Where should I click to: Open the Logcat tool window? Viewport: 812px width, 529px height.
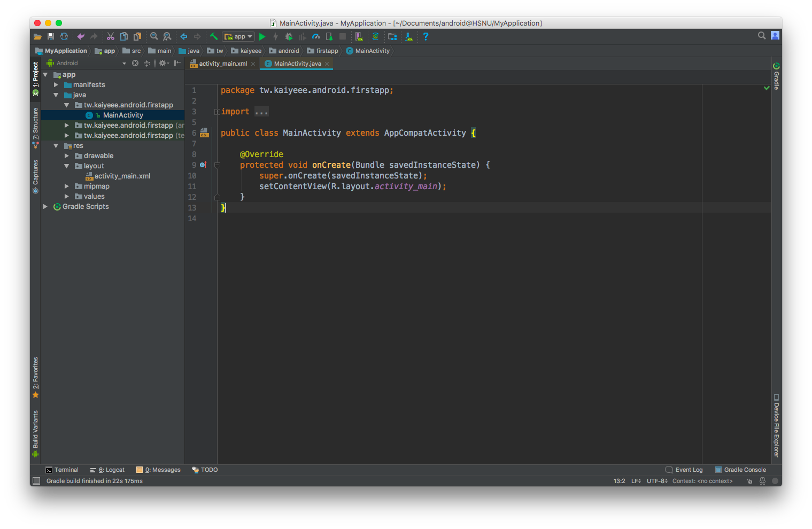point(107,470)
